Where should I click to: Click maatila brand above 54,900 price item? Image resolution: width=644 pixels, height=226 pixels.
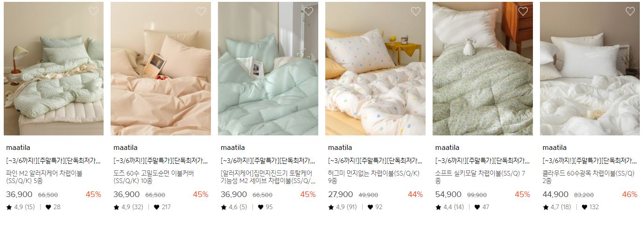(x=448, y=148)
